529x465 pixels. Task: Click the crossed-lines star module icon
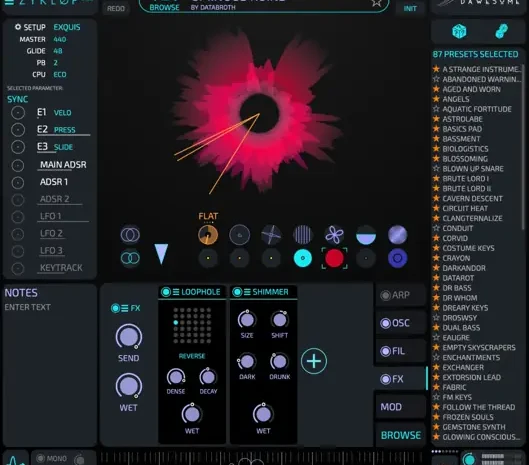pos(271,235)
